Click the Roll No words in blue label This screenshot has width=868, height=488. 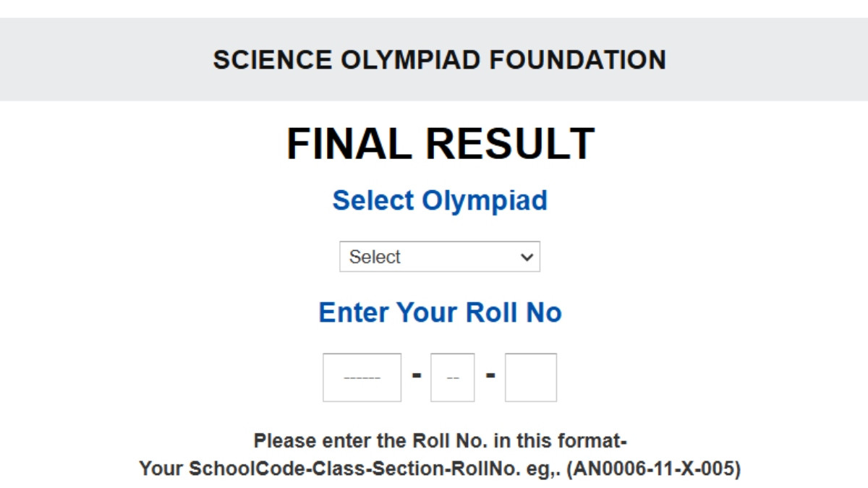pyautogui.click(x=514, y=312)
